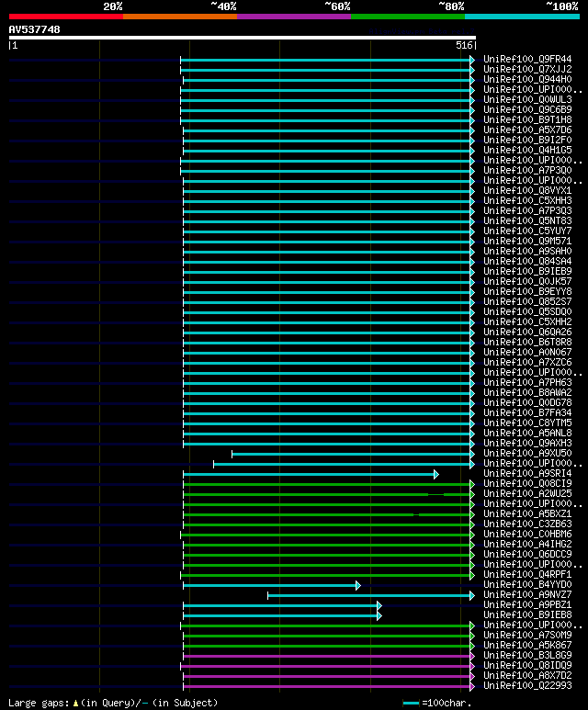Open hit UniRef100_Q944H0
The width and height of the screenshot is (588, 710).
(527, 79)
